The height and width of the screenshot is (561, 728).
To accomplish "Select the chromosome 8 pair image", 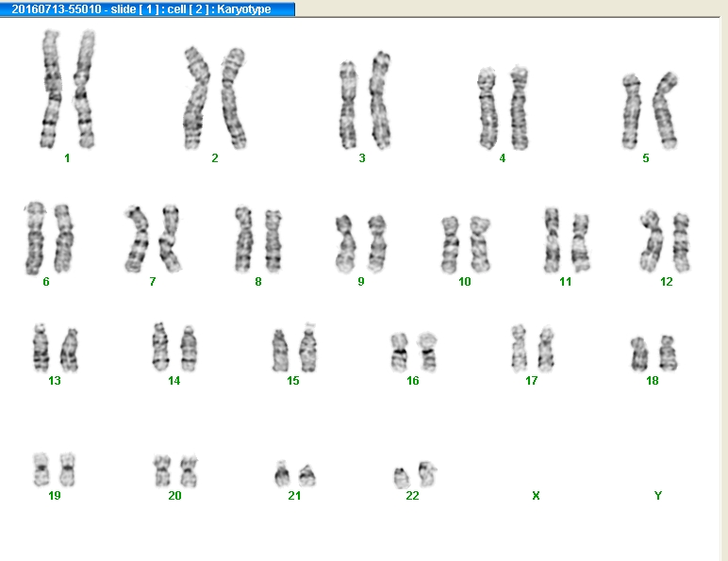I will point(258,239).
